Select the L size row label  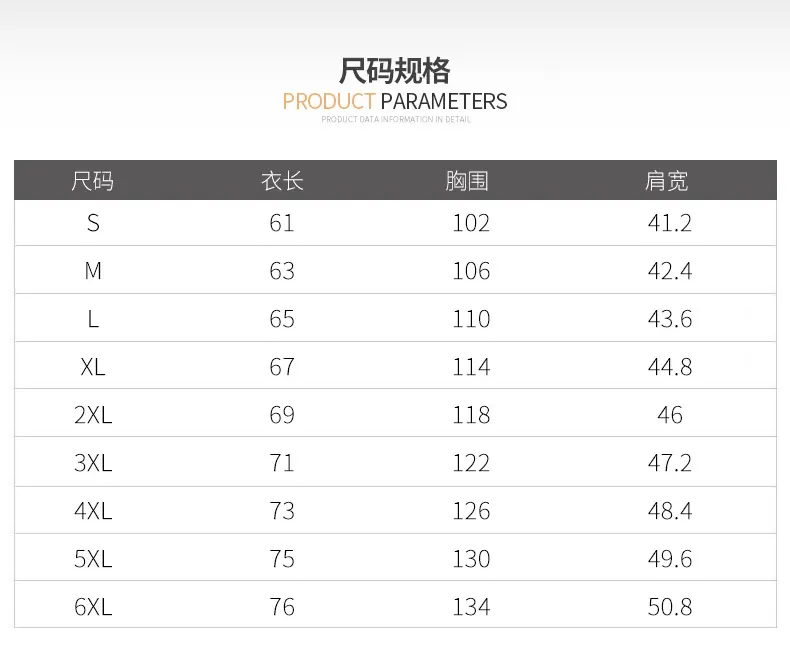pos(93,319)
